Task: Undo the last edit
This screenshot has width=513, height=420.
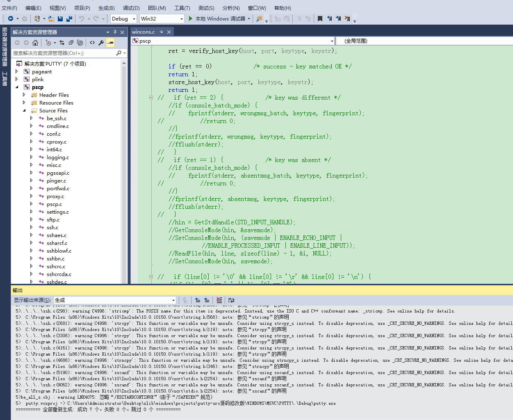Action: [x=82, y=18]
